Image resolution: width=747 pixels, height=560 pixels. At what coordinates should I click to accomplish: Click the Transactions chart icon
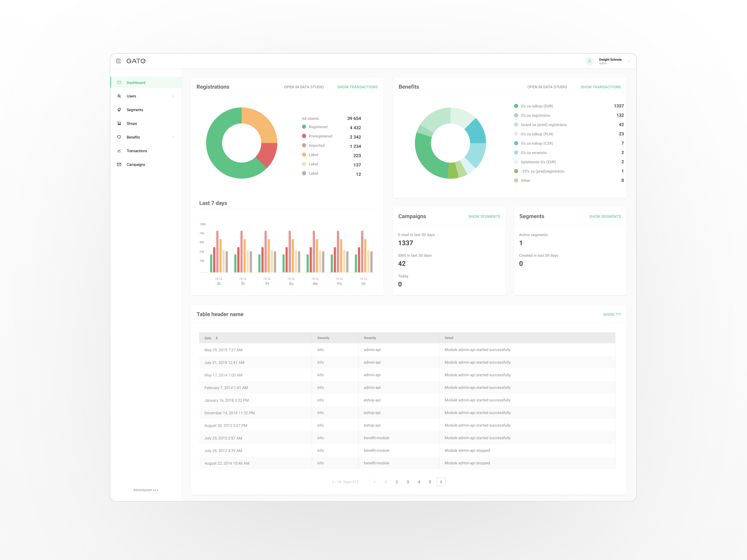[x=119, y=151]
